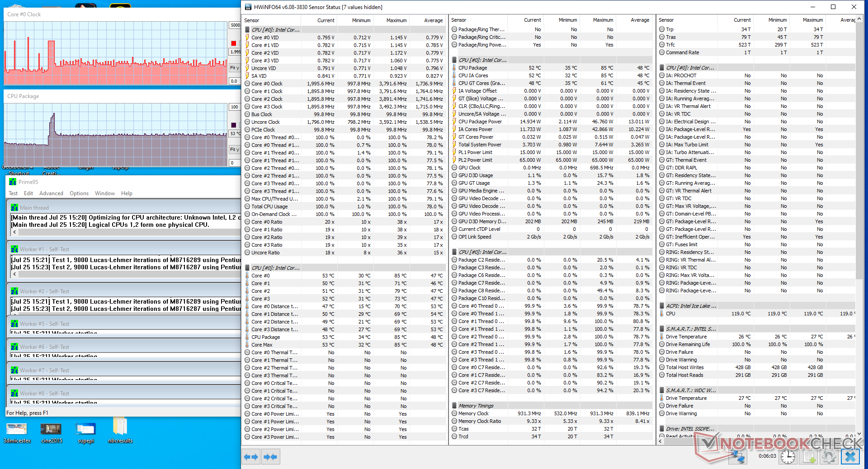Click the Worker #7 Self-Test window icon
The width and height of the screenshot is (868, 469).
(x=14, y=371)
